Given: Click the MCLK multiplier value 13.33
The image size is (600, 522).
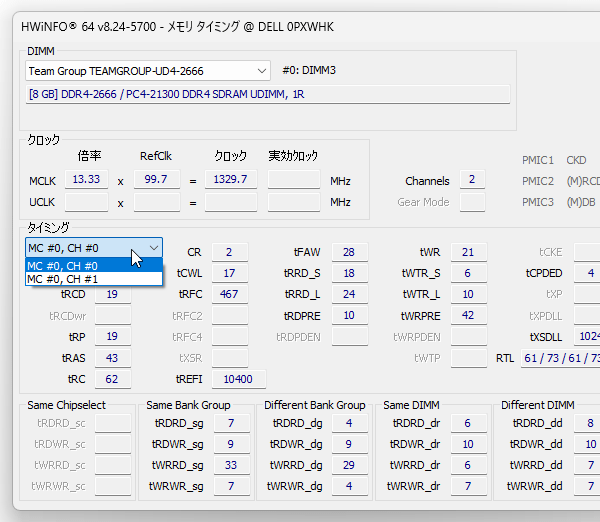Looking at the screenshot, I should pos(86,179).
